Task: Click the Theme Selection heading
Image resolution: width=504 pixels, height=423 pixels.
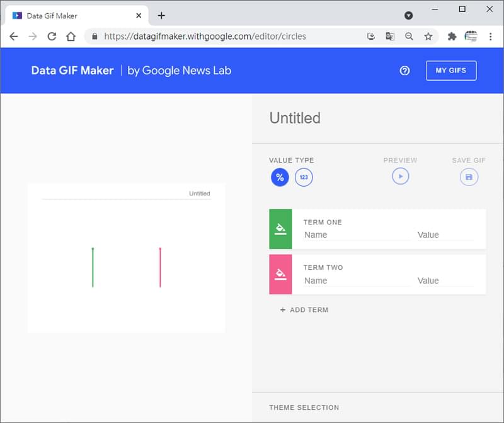Action: coord(304,408)
